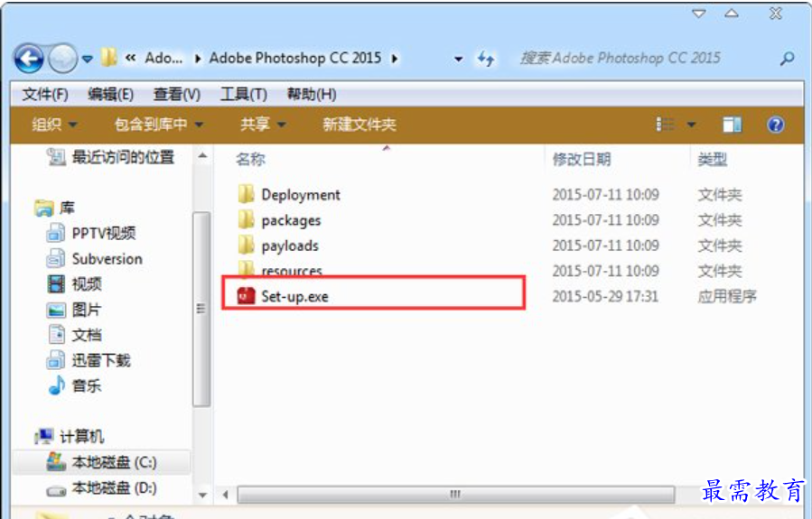Select the Set-up.exe application icon

[246, 295]
